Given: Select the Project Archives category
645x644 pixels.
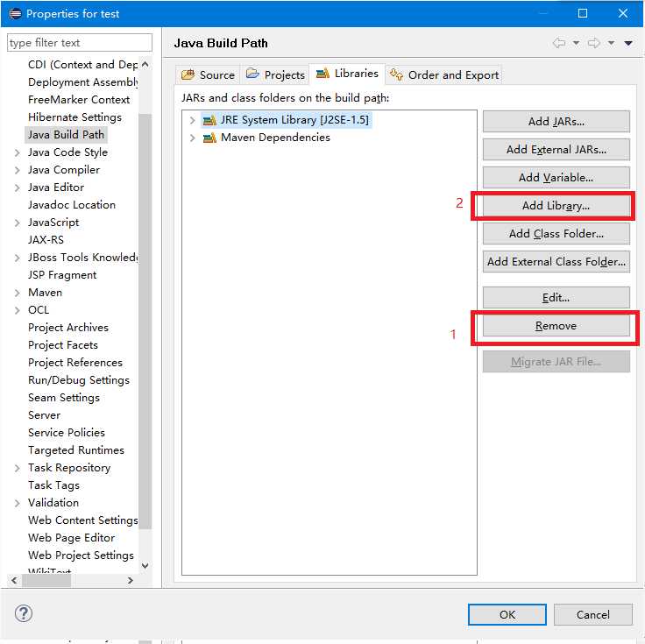Looking at the screenshot, I should point(67,328).
